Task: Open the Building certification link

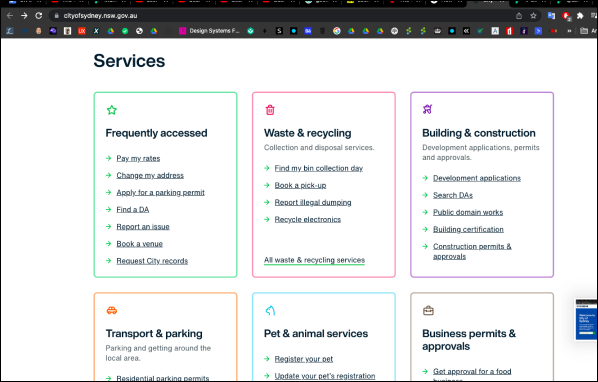Action: [468, 229]
